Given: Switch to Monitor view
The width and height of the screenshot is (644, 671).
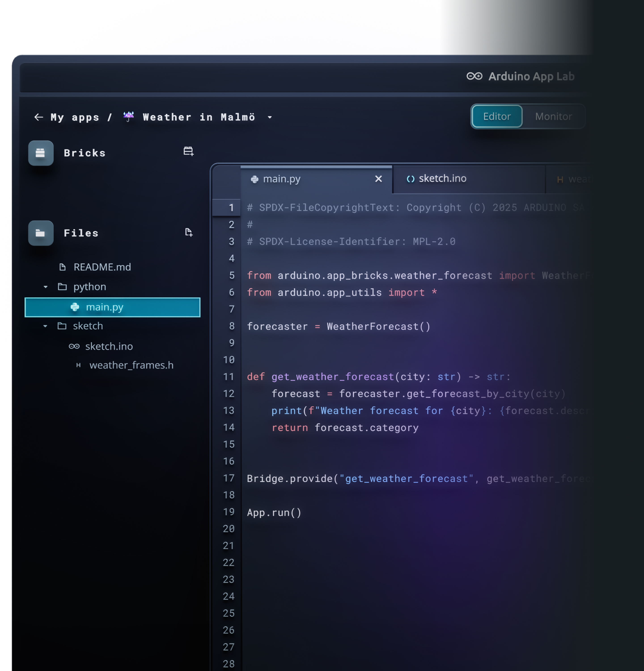Looking at the screenshot, I should [x=553, y=116].
